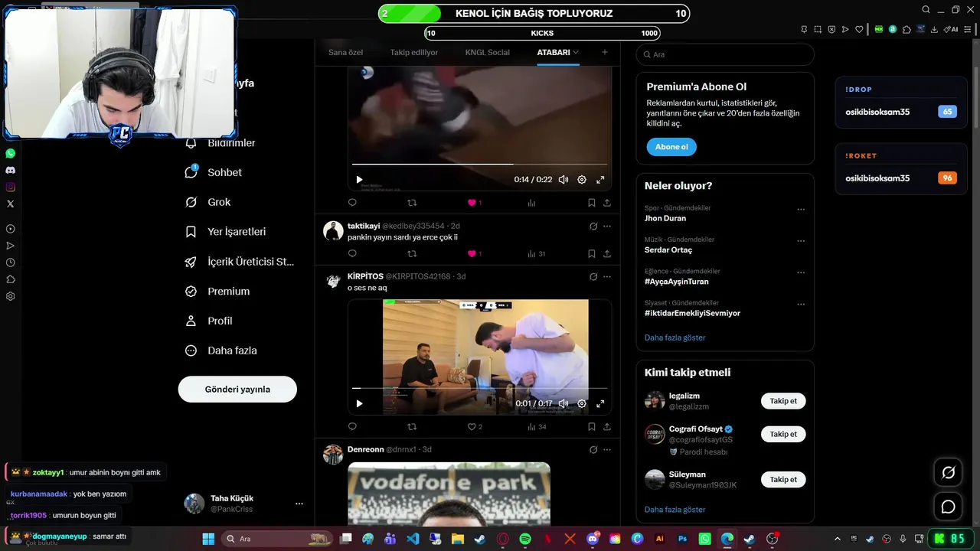Open the sidebar extensions puzzle icon
Viewport: 980px width, 551px height.
[x=11, y=279]
